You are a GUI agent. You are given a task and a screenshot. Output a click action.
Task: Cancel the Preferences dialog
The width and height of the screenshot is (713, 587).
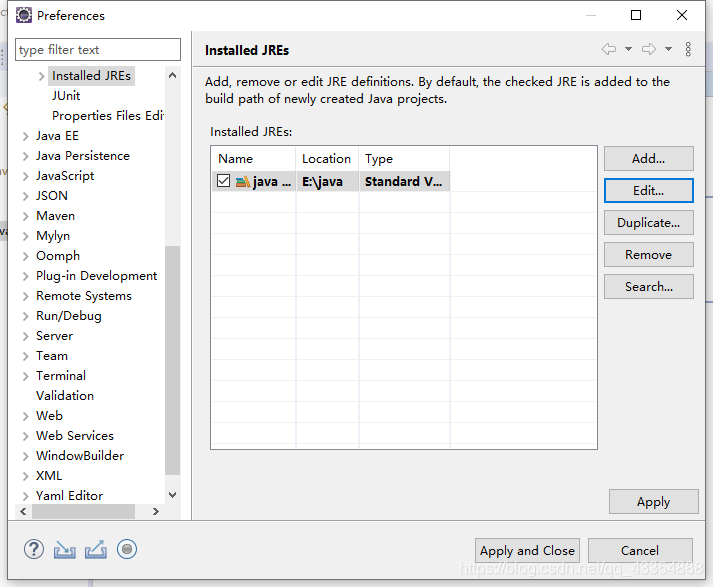pyautogui.click(x=640, y=551)
